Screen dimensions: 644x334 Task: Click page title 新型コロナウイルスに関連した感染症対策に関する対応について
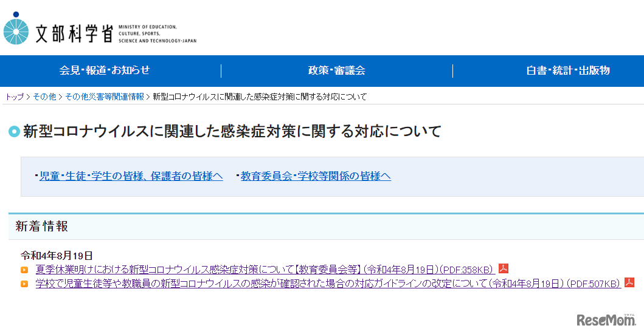[232, 131]
